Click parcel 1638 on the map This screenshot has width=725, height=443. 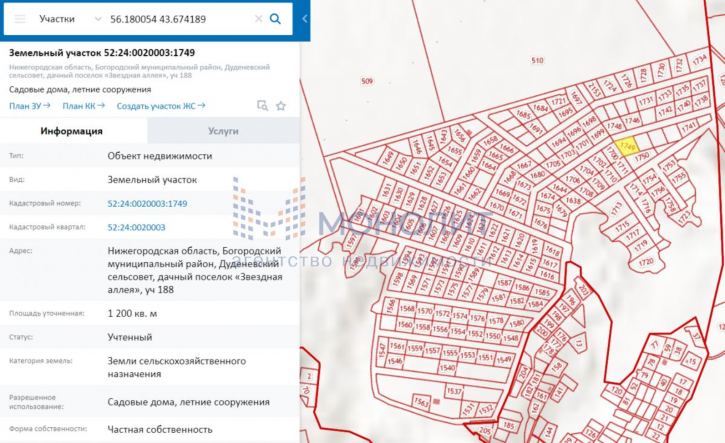point(573,201)
